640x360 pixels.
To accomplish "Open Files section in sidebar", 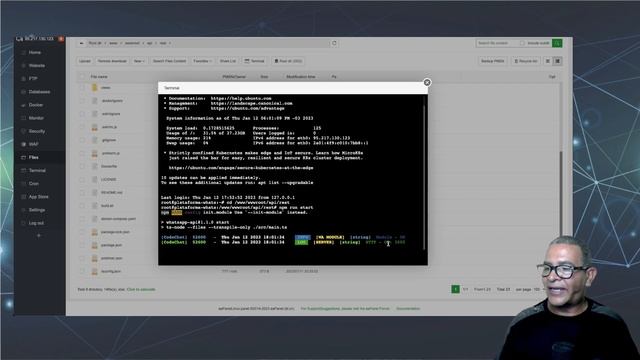I will (x=33, y=157).
